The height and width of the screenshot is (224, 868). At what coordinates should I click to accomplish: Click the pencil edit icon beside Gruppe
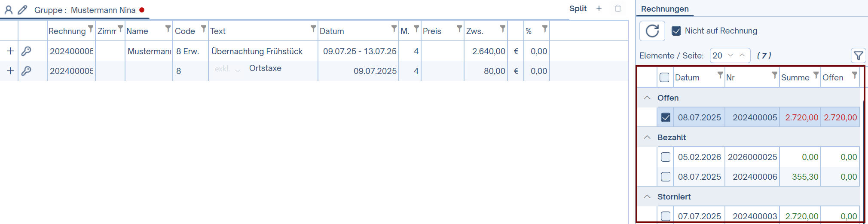23,10
